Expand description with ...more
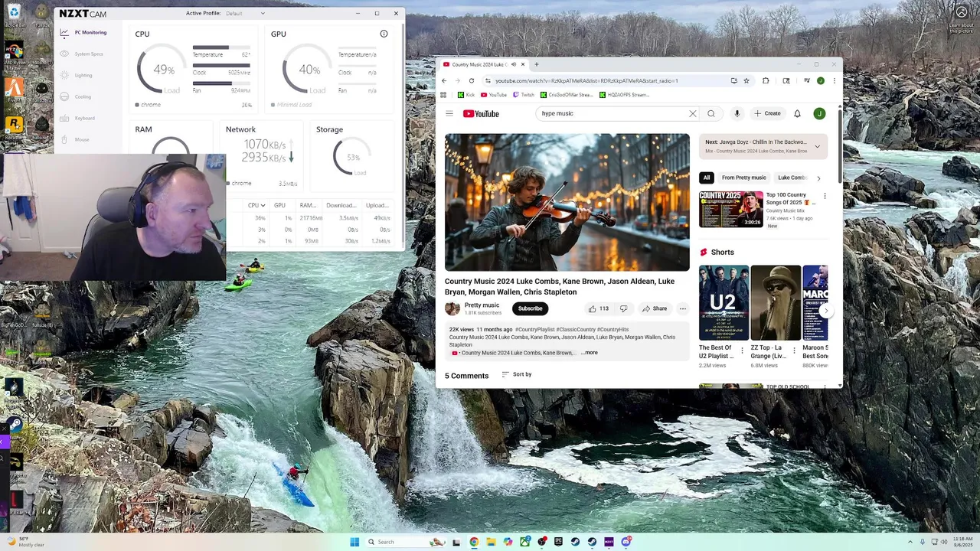980x551 pixels. 590,353
